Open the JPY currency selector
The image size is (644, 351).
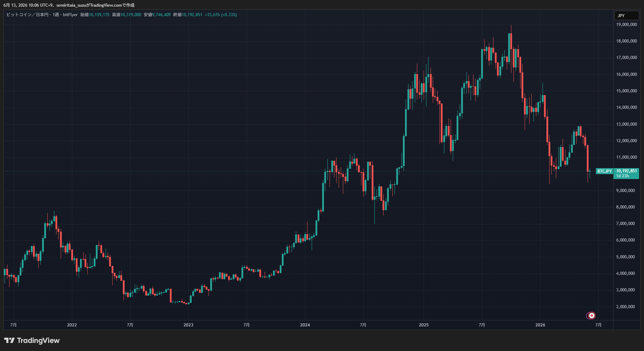point(626,15)
